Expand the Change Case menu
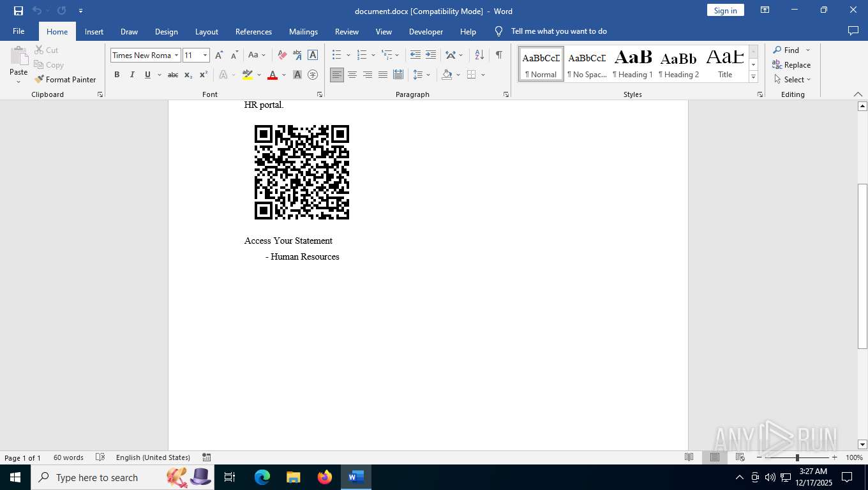 (257, 56)
